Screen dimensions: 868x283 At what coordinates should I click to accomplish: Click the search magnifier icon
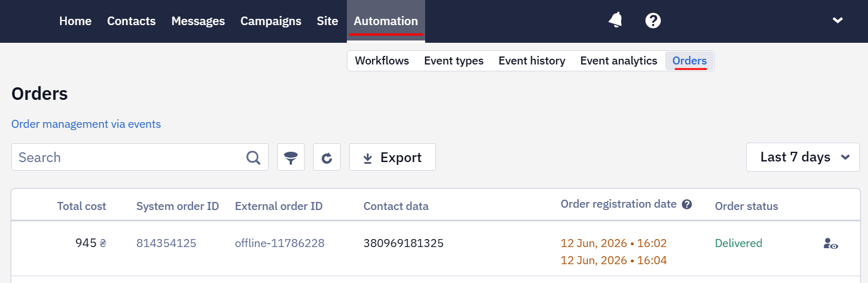(x=253, y=157)
